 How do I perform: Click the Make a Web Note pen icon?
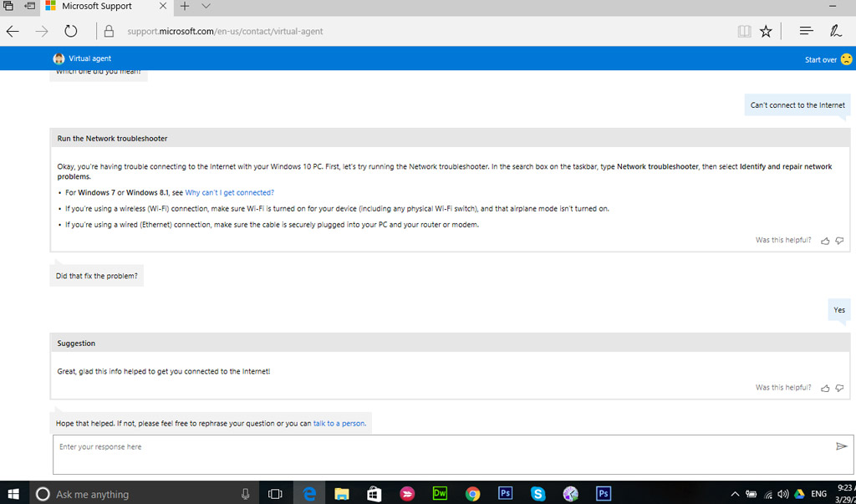tap(835, 31)
